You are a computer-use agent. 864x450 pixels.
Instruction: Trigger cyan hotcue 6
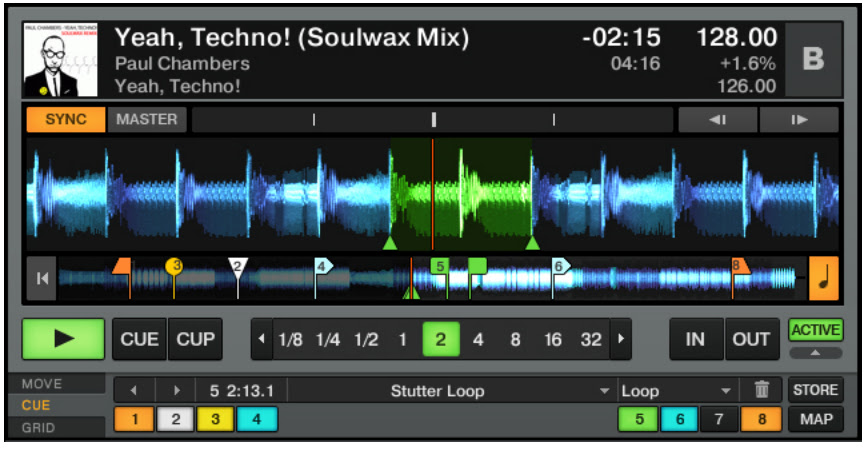coord(679,419)
